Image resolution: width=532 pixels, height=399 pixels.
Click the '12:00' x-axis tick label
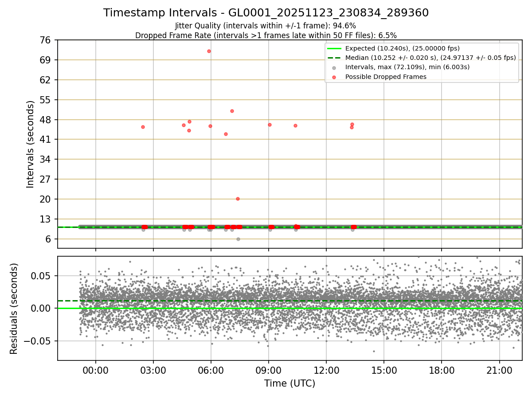(326, 371)
